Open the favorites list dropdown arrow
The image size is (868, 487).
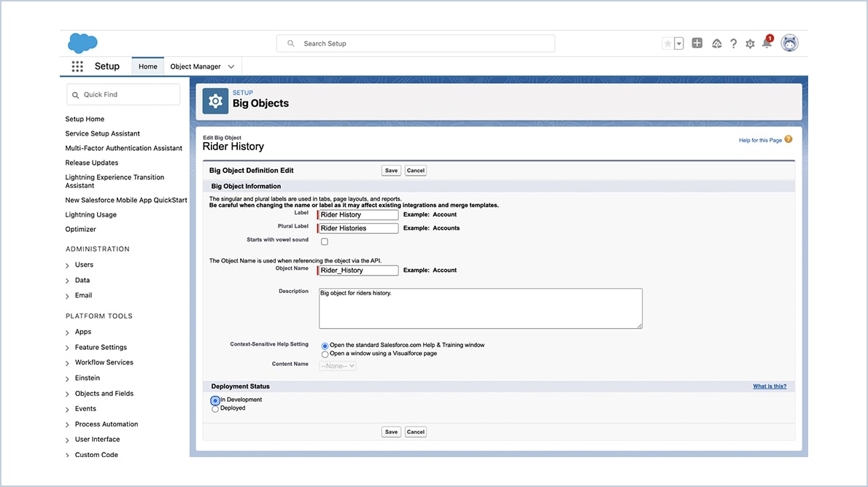678,43
